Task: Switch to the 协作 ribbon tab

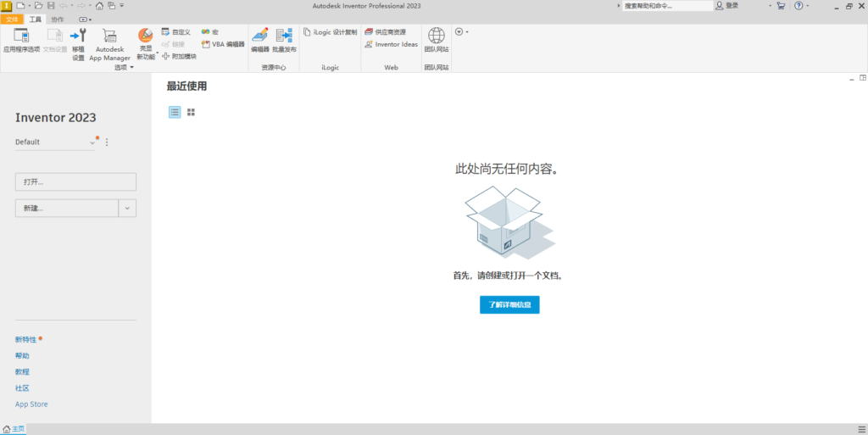Action: [58, 20]
